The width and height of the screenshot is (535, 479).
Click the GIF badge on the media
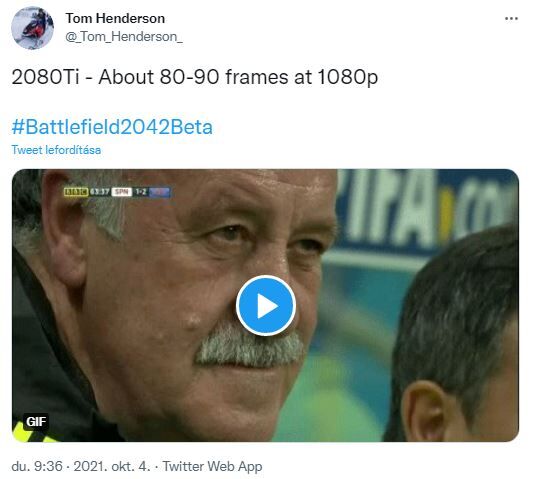click(x=36, y=422)
